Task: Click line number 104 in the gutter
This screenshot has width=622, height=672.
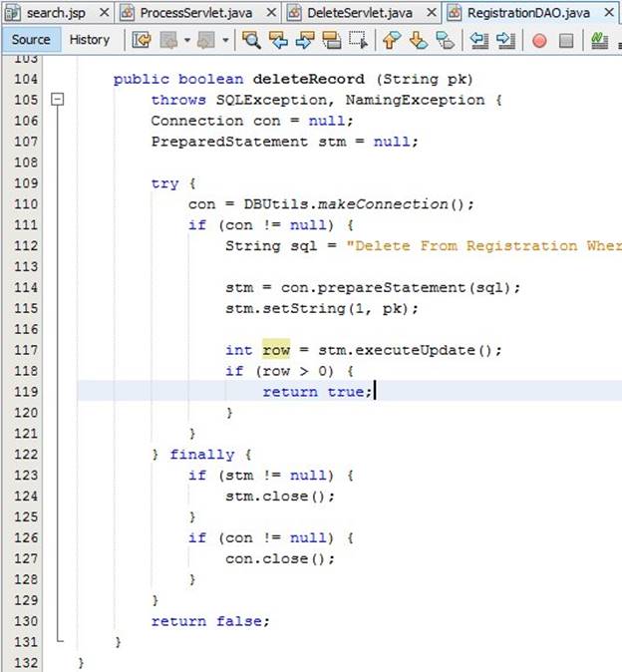Action: click(x=26, y=79)
